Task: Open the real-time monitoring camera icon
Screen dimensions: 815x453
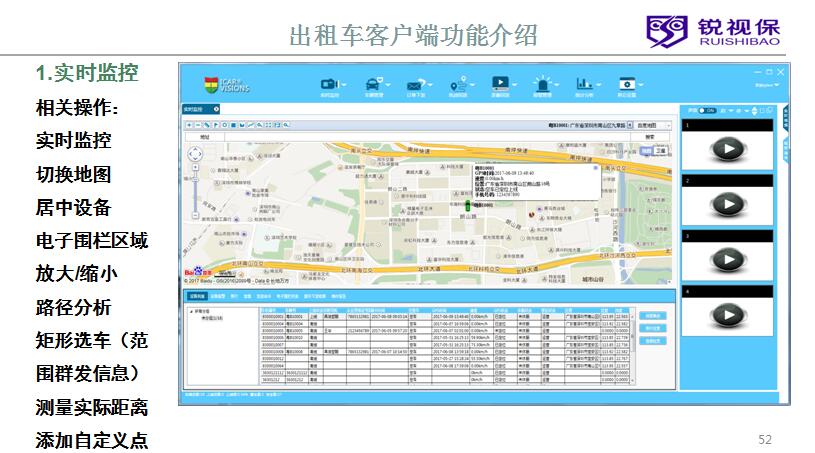Action: (328, 84)
